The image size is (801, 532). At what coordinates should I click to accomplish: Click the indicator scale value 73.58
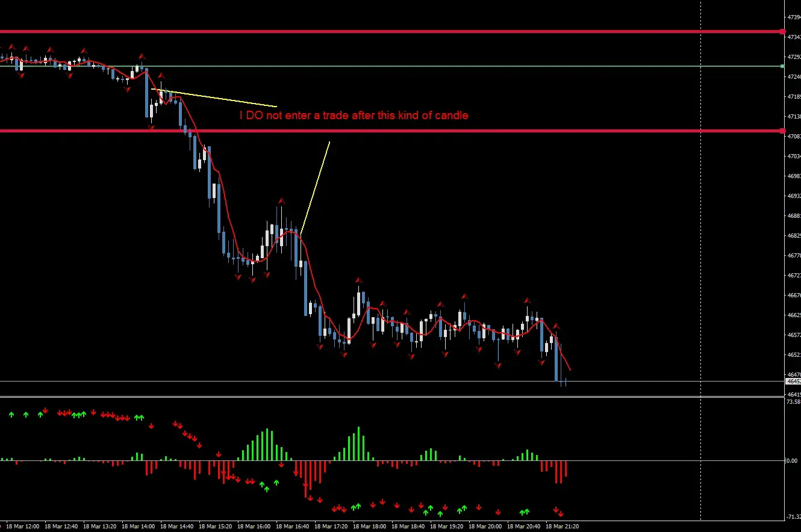tap(794, 401)
